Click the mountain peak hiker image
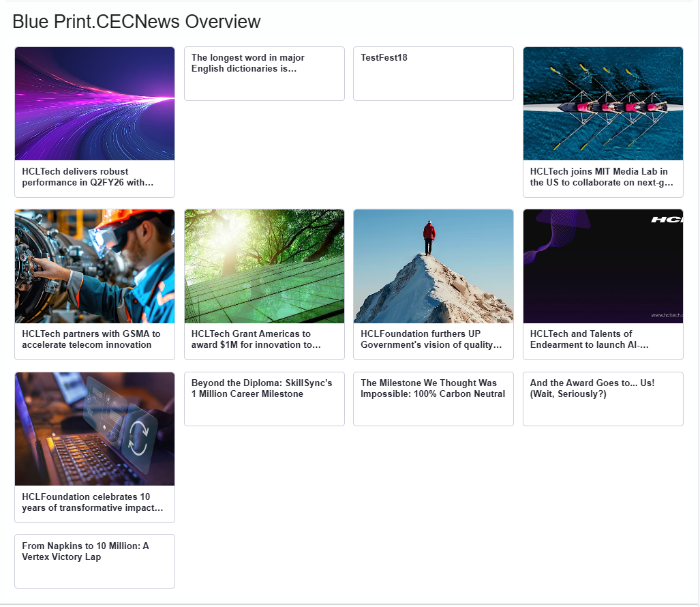The image size is (700, 607). pyautogui.click(x=433, y=266)
